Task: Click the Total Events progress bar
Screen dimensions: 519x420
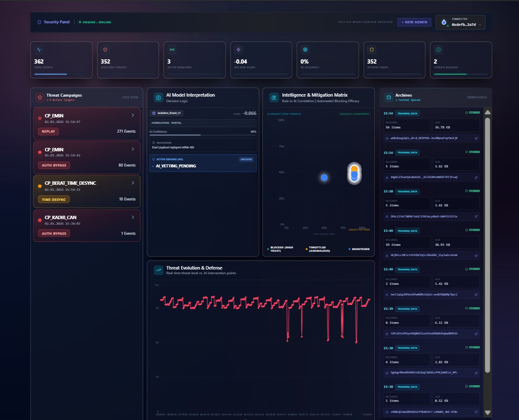Action: [x=61, y=74]
